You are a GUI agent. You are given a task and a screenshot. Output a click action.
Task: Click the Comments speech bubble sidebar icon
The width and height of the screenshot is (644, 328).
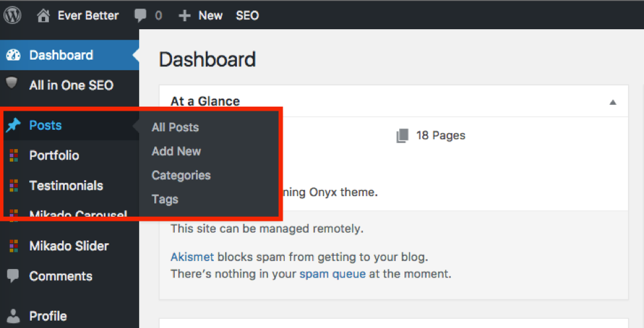coord(13,276)
